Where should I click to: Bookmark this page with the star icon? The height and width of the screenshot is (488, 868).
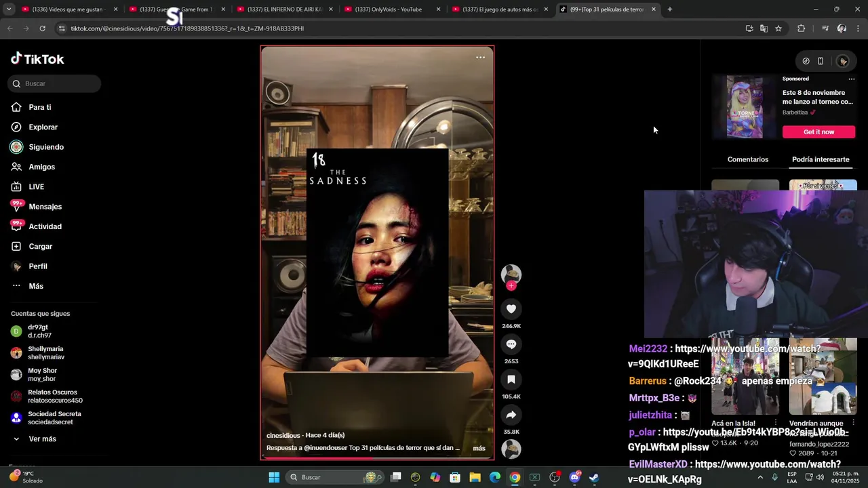click(x=778, y=28)
